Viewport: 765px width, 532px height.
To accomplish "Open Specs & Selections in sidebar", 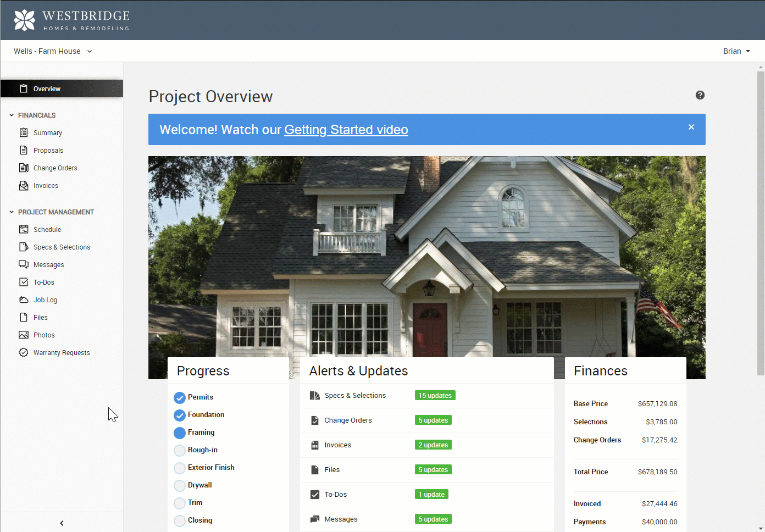I will [62, 247].
